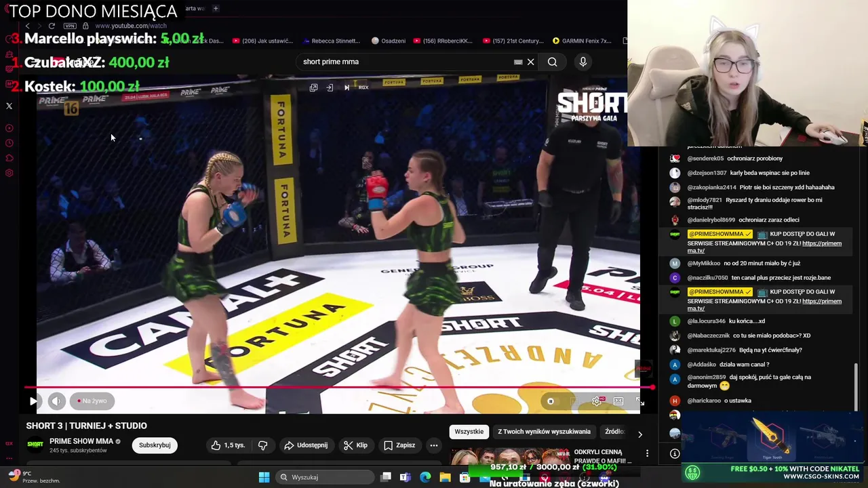This screenshot has height=488, width=868.
Task: Click the @naczilku7050 chat username
Action: pos(707,277)
